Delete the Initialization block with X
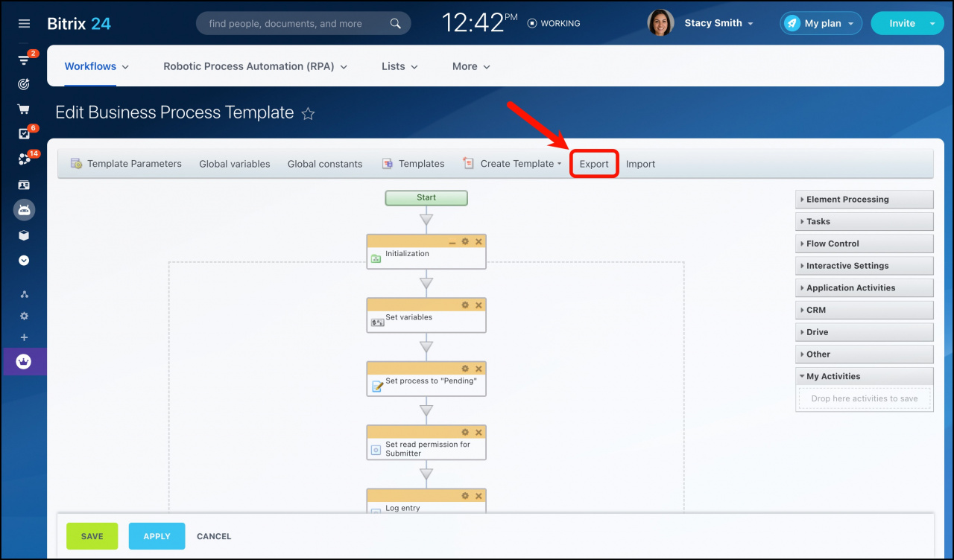954x560 pixels. pyautogui.click(x=478, y=241)
